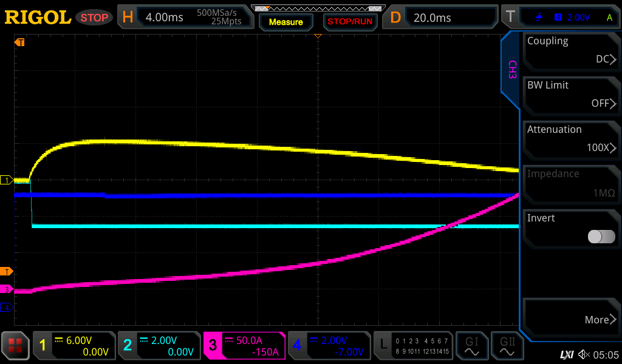Tap the orange H horizontal timebase icon
This screenshot has height=364, width=622.
[x=128, y=18]
